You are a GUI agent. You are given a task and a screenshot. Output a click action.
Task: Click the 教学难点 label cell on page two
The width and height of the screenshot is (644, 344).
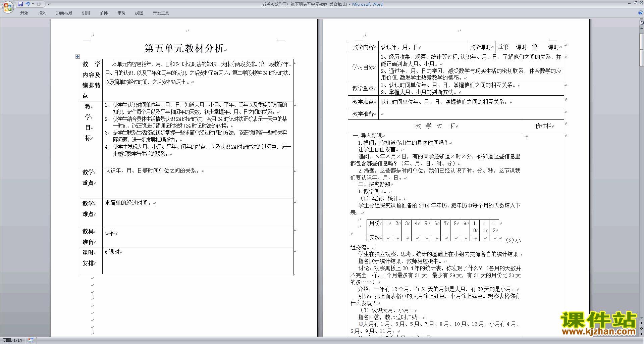(363, 102)
